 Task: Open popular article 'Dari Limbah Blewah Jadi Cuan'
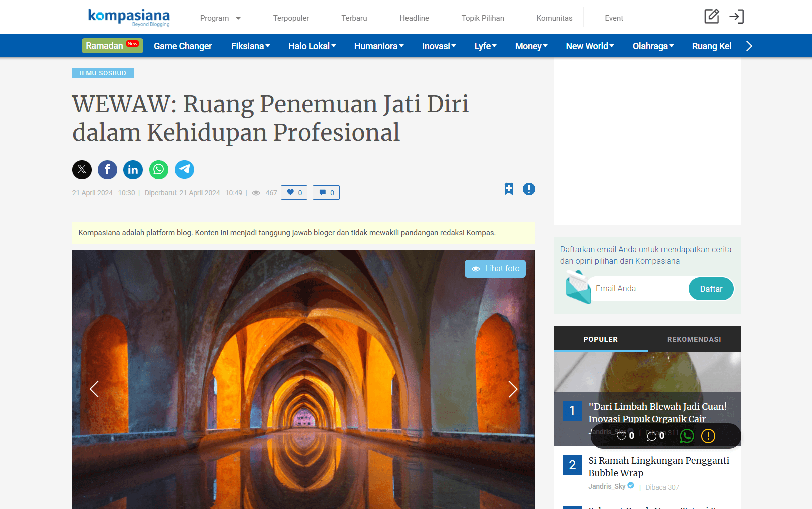(x=657, y=413)
